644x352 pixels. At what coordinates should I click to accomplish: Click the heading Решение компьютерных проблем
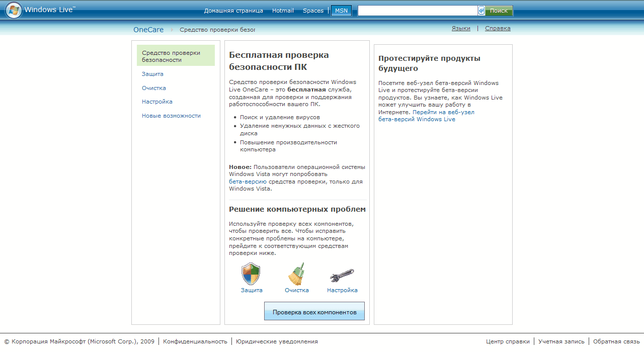(297, 209)
